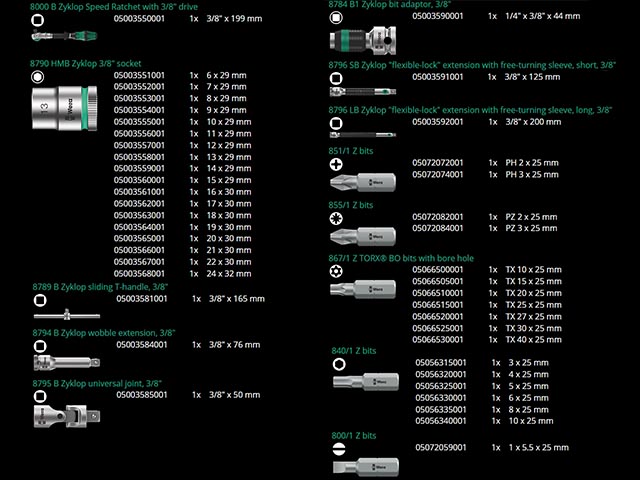
Task: Click part number 05003591001
Action: (x=438, y=77)
